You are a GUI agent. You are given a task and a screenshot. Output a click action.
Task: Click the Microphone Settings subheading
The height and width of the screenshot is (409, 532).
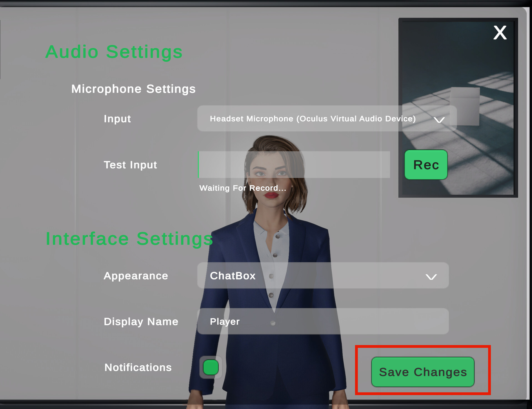[134, 89]
